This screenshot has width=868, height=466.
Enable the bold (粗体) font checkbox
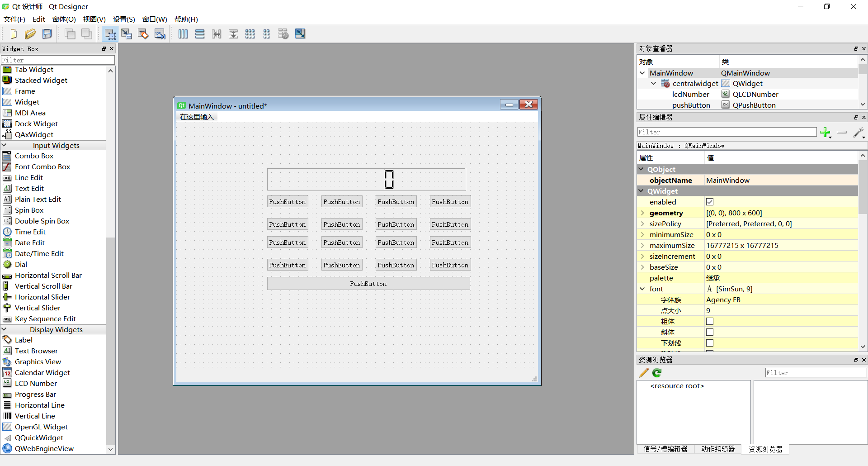click(x=710, y=321)
